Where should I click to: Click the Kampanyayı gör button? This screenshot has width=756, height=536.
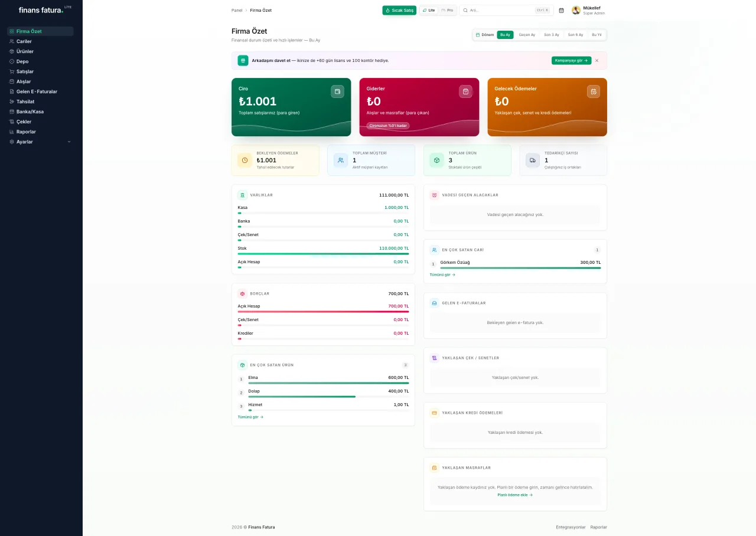(x=571, y=60)
